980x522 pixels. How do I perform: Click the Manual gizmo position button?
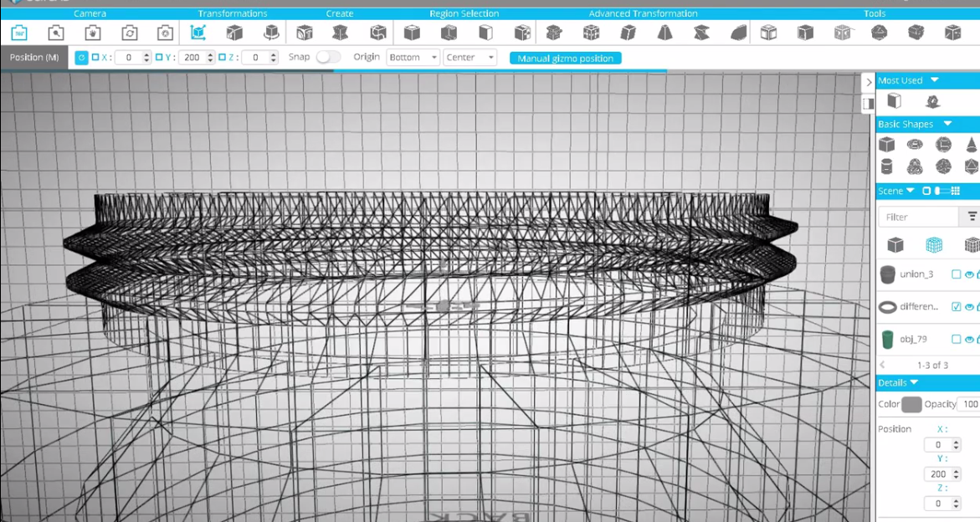566,58
